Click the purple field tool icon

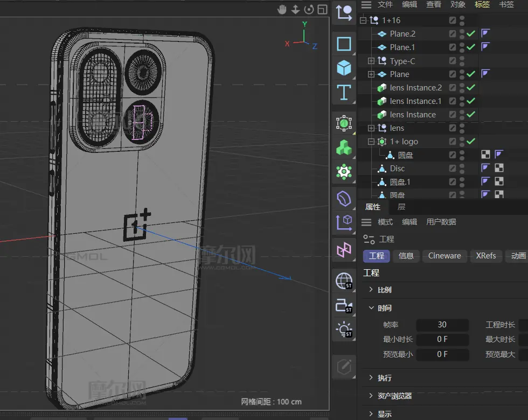coord(344,250)
